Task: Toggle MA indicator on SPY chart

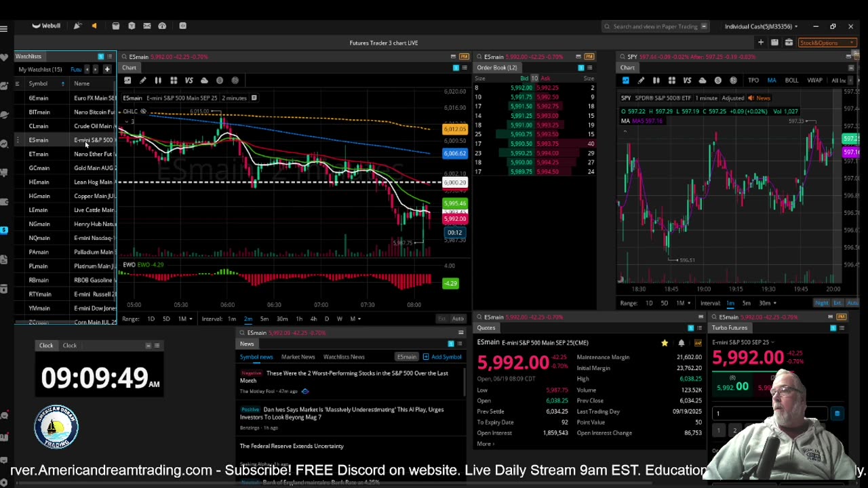Action: pos(772,81)
